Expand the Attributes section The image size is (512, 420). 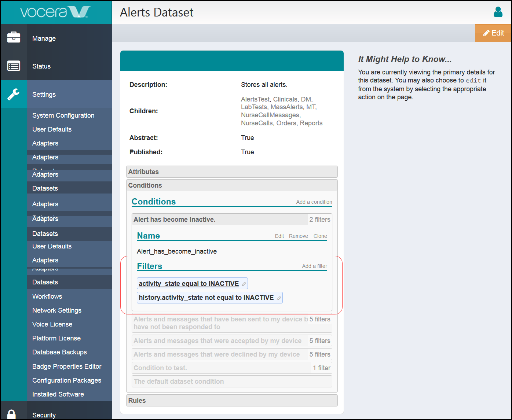pos(232,172)
